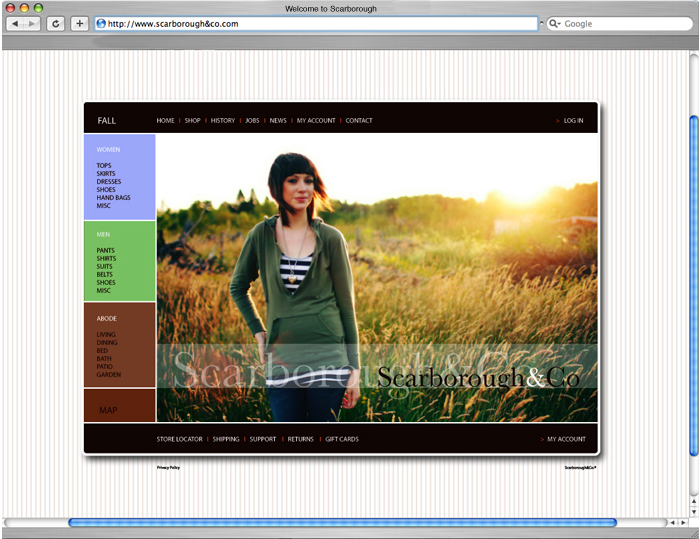Open the GIFT CARDS footer link

341,439
